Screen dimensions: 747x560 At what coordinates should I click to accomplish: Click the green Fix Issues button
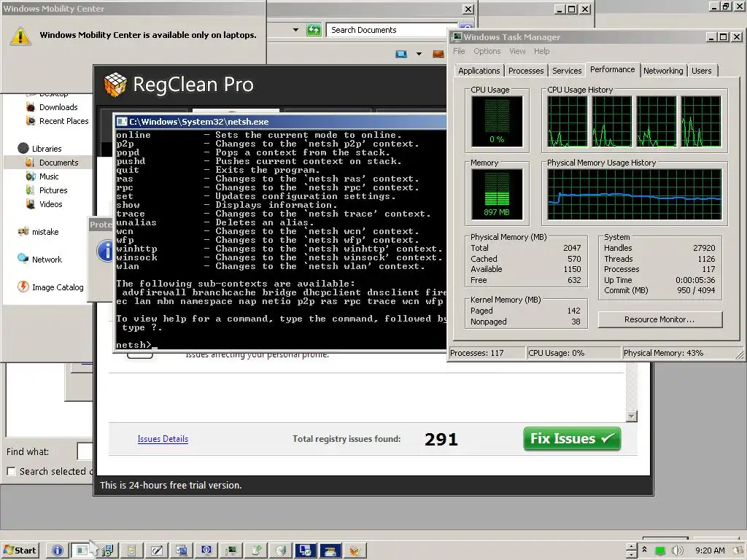point(572,438)
